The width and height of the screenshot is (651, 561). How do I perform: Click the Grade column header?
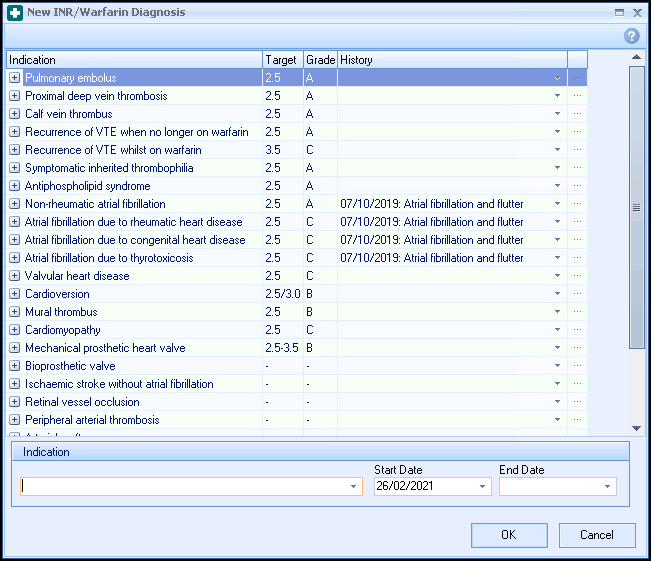[x=320, y=60]
